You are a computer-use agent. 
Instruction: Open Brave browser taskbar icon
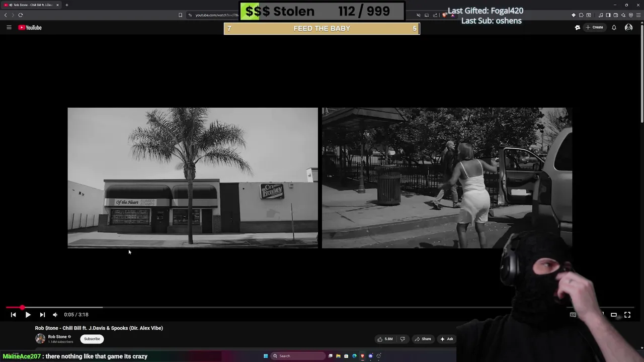362,356
